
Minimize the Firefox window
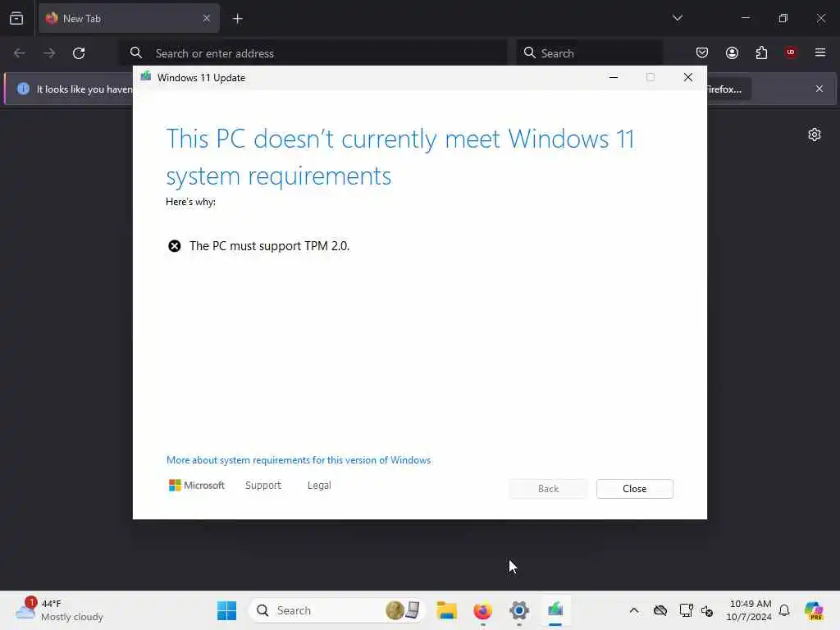pyautogui.click(x=746, y=18)
